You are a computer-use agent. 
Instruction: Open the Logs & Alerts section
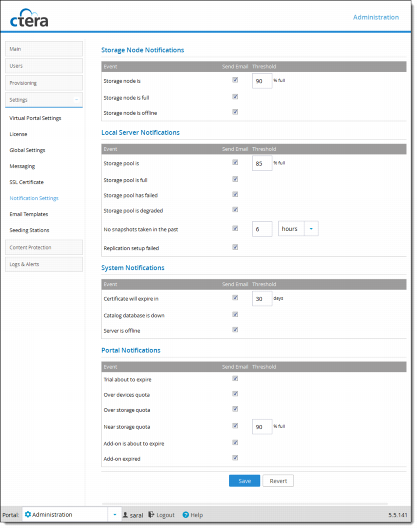[44, 264]
